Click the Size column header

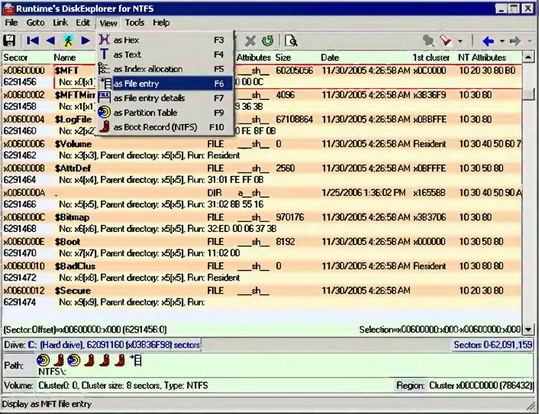point(283,57)
